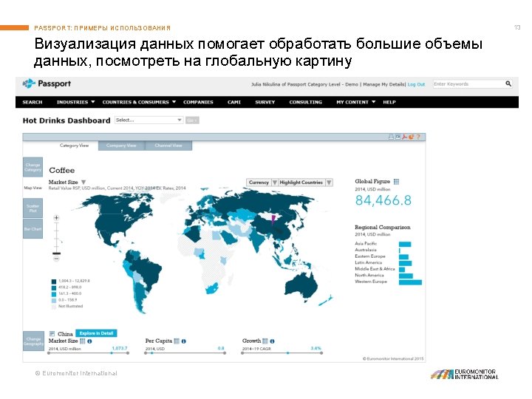Viewport: 532px width, 399px height.
Task: Click the Market Size range slider marker
Action: (112, 353)
